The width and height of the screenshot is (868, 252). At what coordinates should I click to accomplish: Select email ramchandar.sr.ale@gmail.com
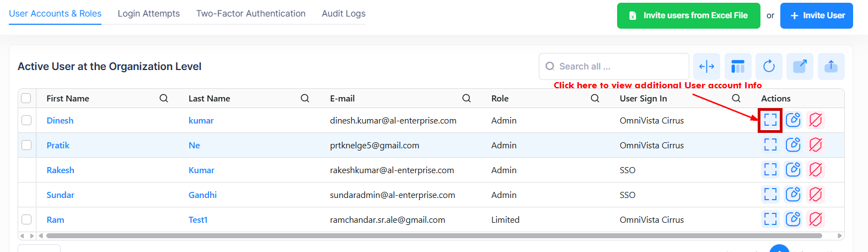[x=388, y=219]
